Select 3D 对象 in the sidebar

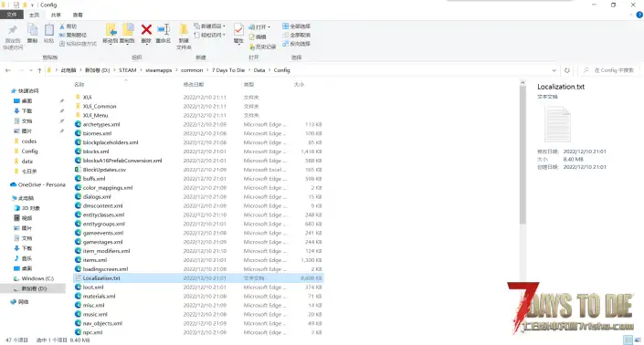pos(31,208)
